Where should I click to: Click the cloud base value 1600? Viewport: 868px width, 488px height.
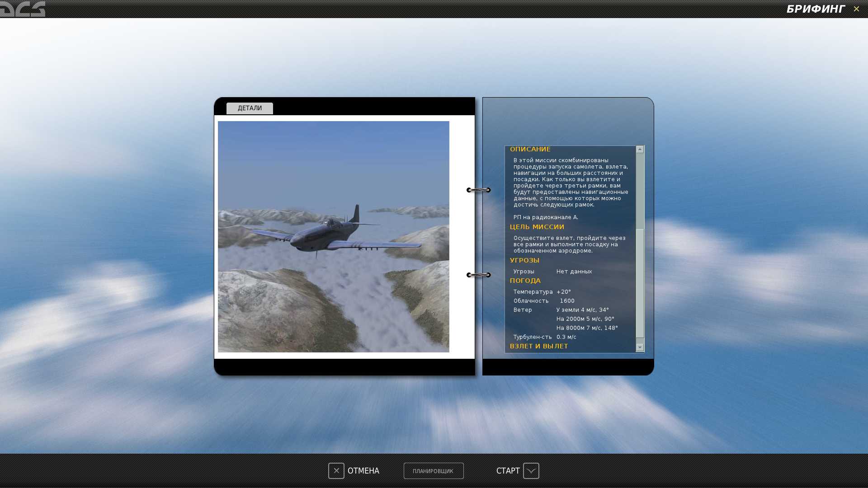point(567,301)
